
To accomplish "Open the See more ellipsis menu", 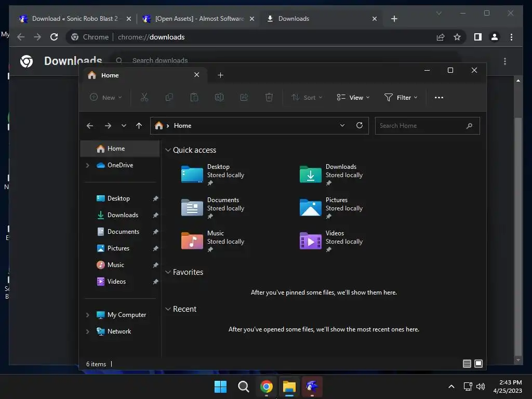I will click(438, 97).
